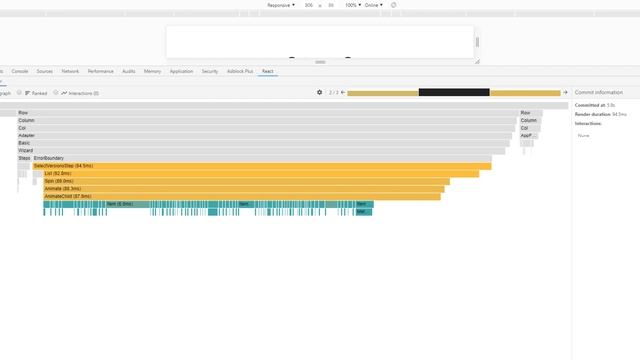Select the Interactions radio button

[x=56, y=93]
